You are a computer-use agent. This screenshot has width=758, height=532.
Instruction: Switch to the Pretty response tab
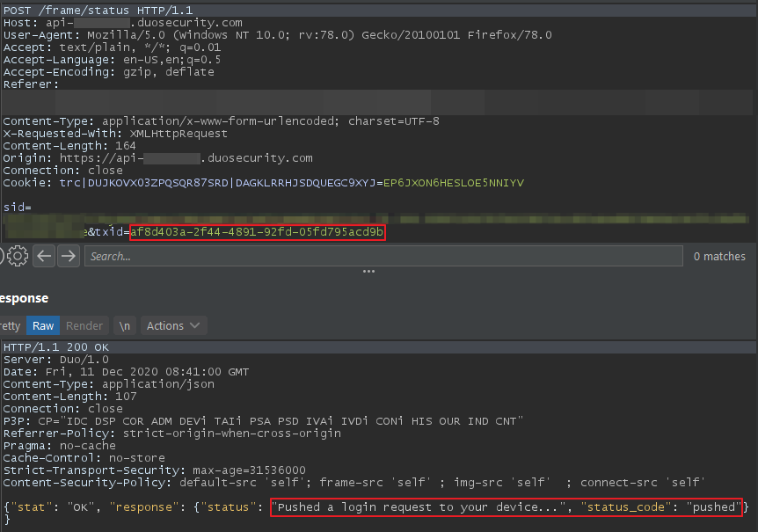coord(11,325)
